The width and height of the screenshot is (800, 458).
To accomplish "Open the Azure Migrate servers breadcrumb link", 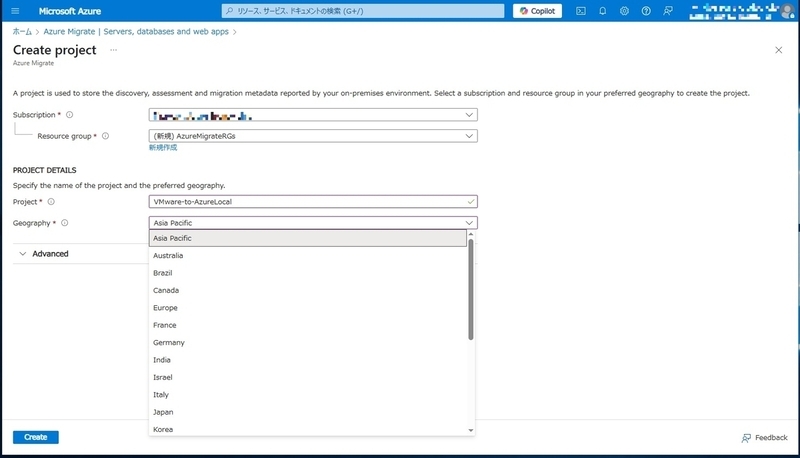I will coord(136,32).
